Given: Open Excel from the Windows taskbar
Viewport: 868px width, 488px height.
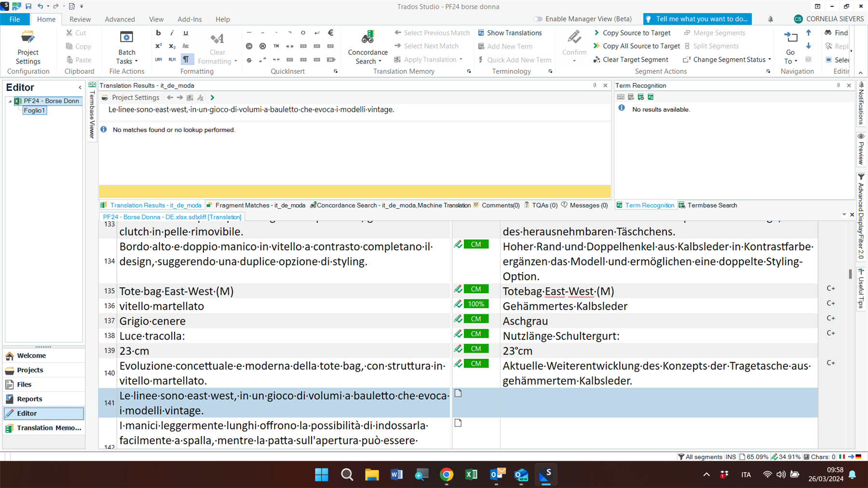Looking at the screenshot, I should [x=471, y=474].
